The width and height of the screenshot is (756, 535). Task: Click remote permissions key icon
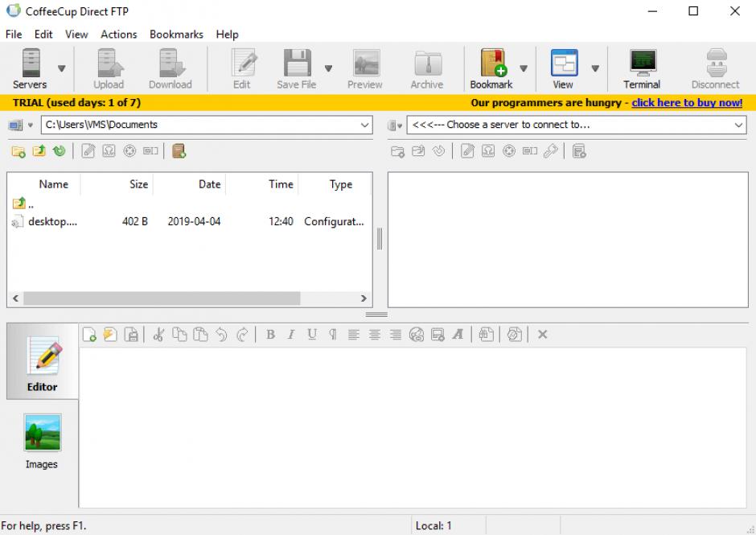pos(551,151)
